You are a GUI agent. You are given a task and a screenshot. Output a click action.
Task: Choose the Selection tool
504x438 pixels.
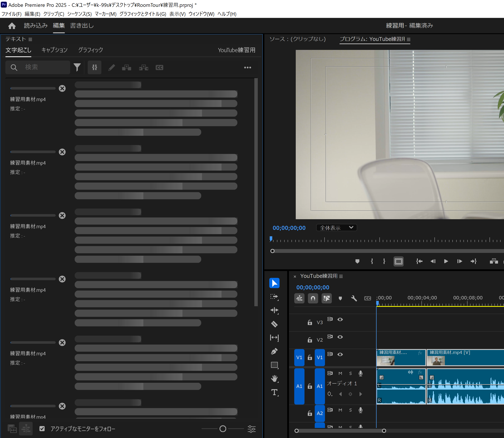274,283
